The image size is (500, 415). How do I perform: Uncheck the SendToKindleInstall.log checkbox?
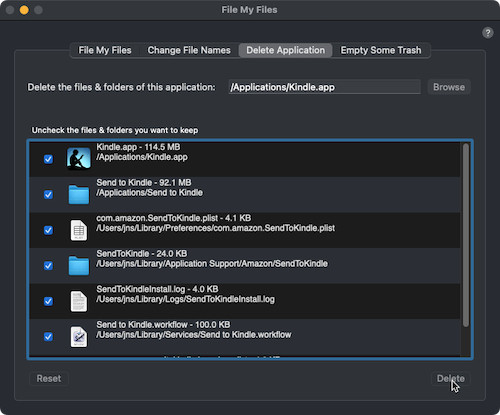point(48,301)
